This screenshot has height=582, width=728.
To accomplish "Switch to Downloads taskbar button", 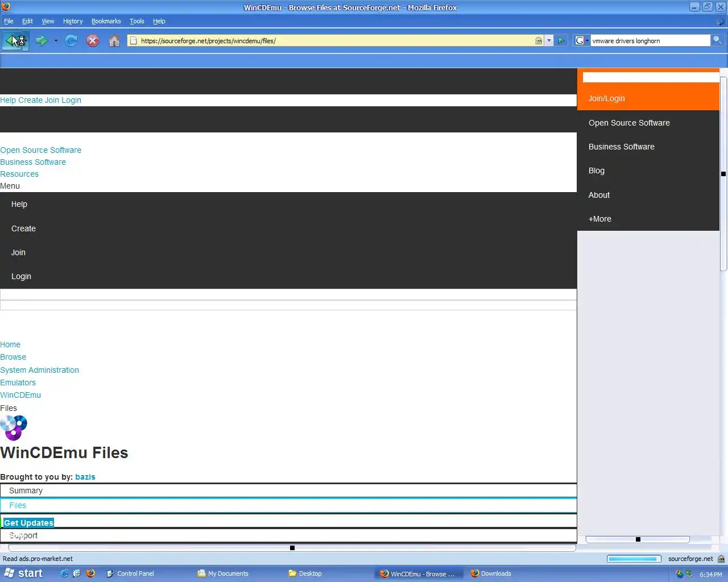I will [511, 573].
